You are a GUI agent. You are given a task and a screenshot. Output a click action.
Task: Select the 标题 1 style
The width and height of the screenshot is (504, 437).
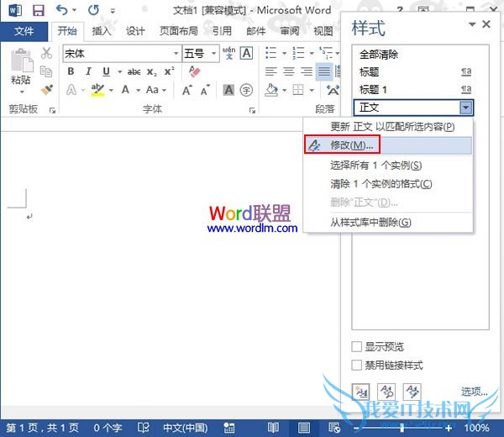(413, 89)
